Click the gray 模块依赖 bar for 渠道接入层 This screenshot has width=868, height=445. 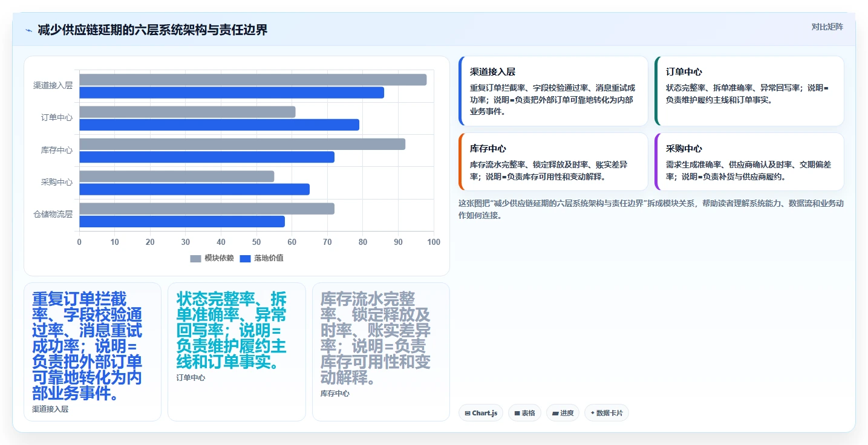(x=253, y=80)
